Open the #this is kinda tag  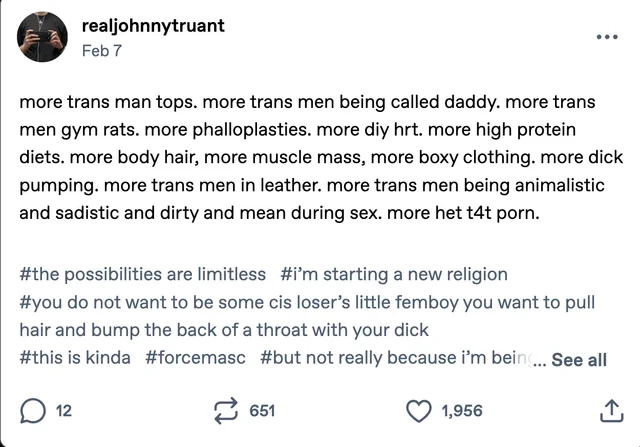coord(75,358)
